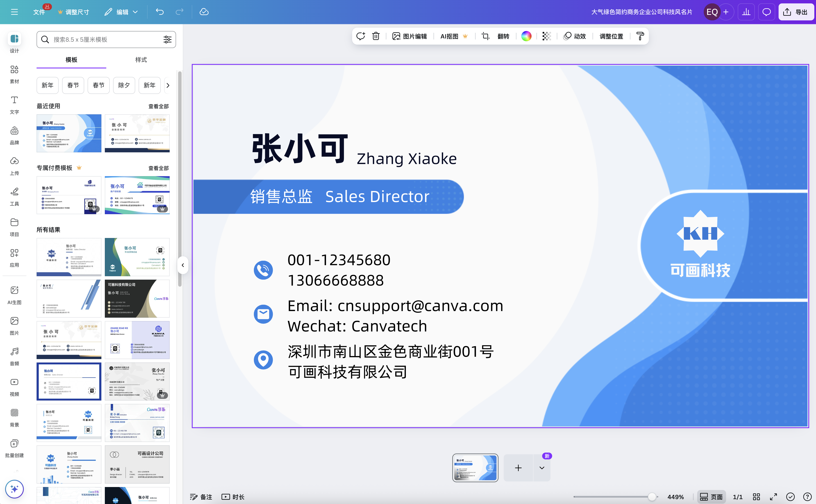Select the first 春节 tag chip
This screenshot has width=816, height=504.
click(73, 85)
